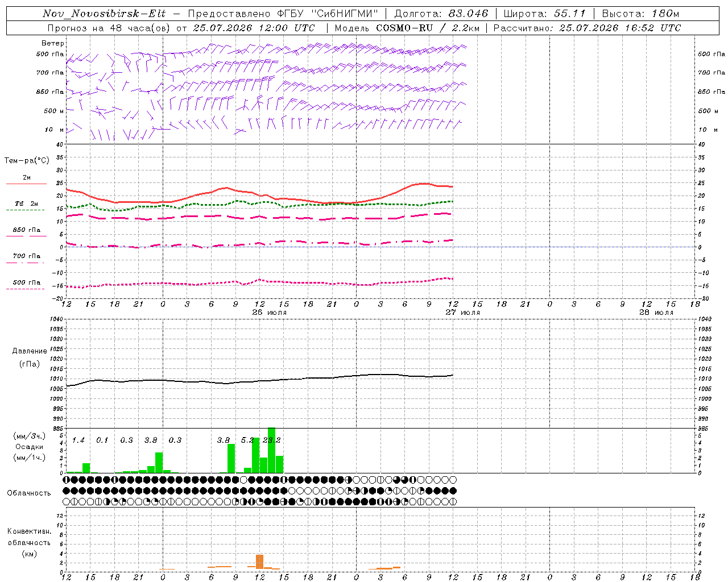The height and width of the screenshot is (582, 728).
Task: Click the tallest green precipitation bar
Action: tap(271, 450)
